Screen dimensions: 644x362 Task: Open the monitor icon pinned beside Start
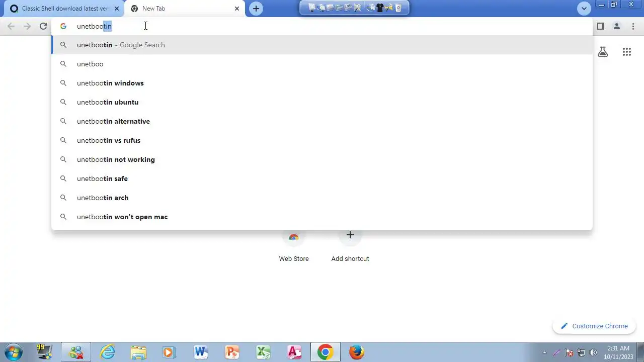pos(44,352)
